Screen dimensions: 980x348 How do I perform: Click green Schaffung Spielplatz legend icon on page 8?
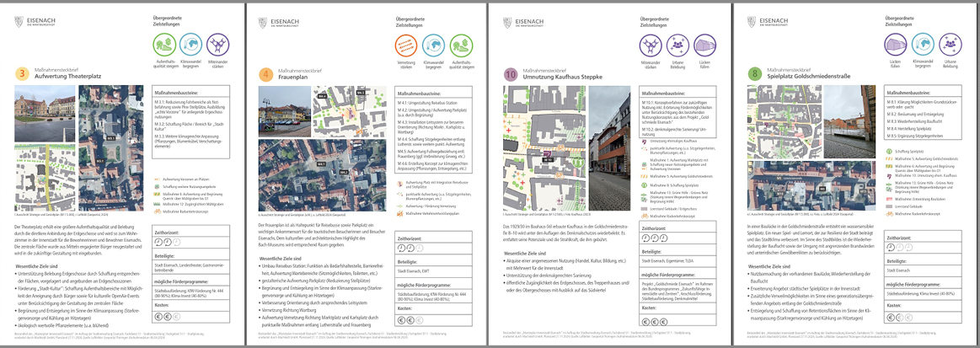tap(889, 151)
